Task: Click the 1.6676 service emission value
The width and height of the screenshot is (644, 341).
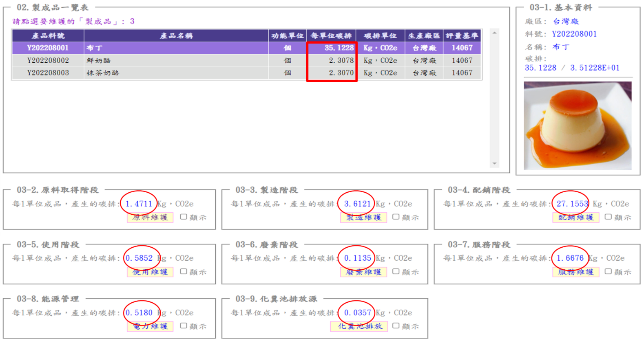Action: pos(570,258)
